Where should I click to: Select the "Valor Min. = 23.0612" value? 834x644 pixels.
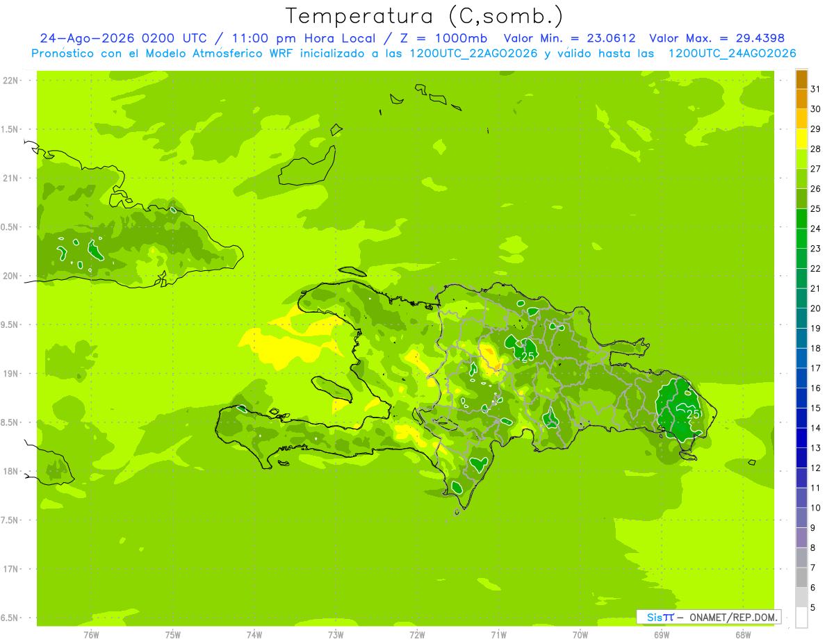570,38
